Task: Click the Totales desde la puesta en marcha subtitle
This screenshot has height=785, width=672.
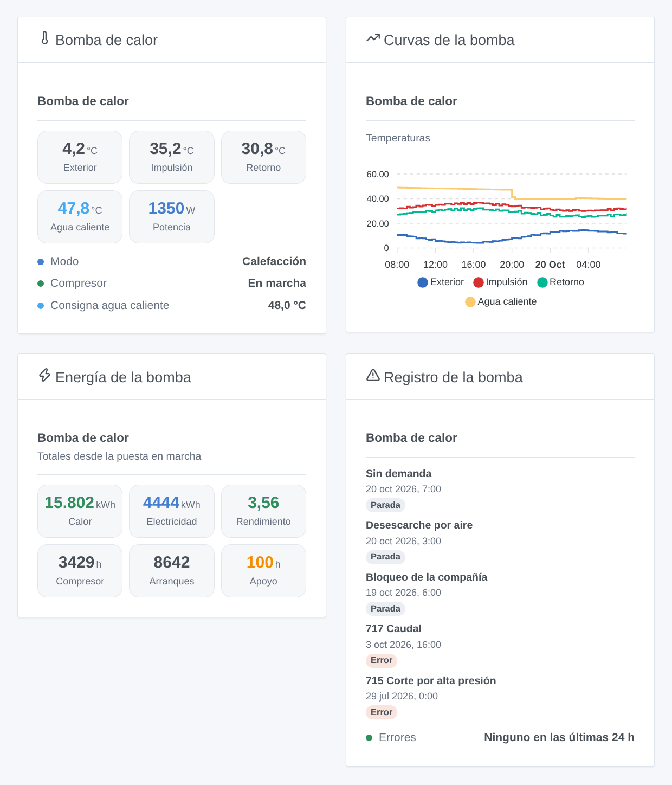Action: tap(119, 456)
